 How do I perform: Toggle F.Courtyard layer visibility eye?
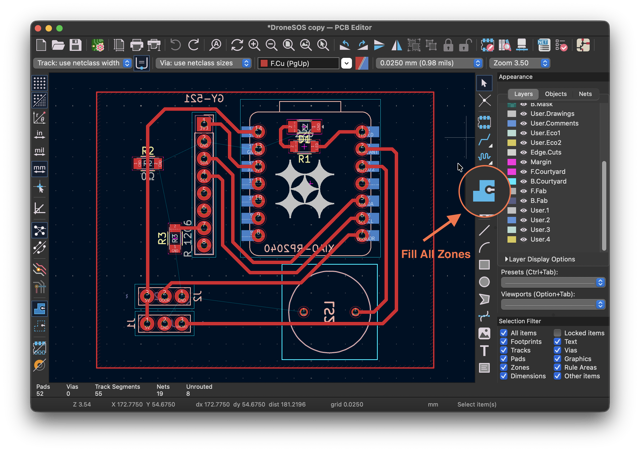pyautogui.click(x=523, y=171)
